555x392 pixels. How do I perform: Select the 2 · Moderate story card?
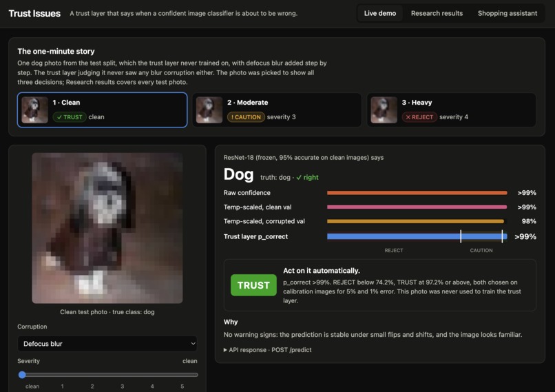277,110
